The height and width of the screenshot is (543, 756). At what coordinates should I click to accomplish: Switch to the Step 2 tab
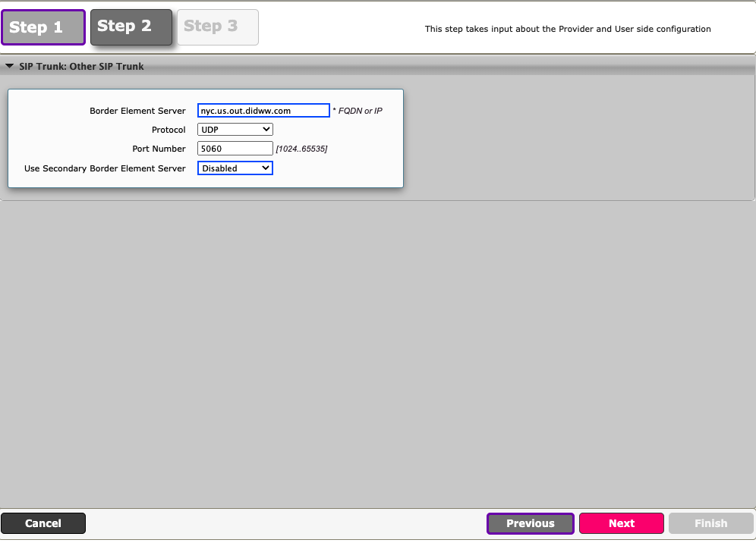[131, 27]
